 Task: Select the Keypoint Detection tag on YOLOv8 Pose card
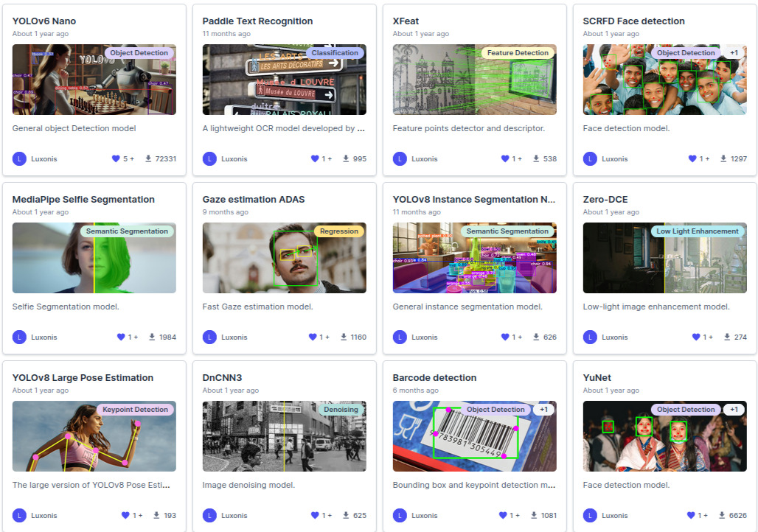136,410
